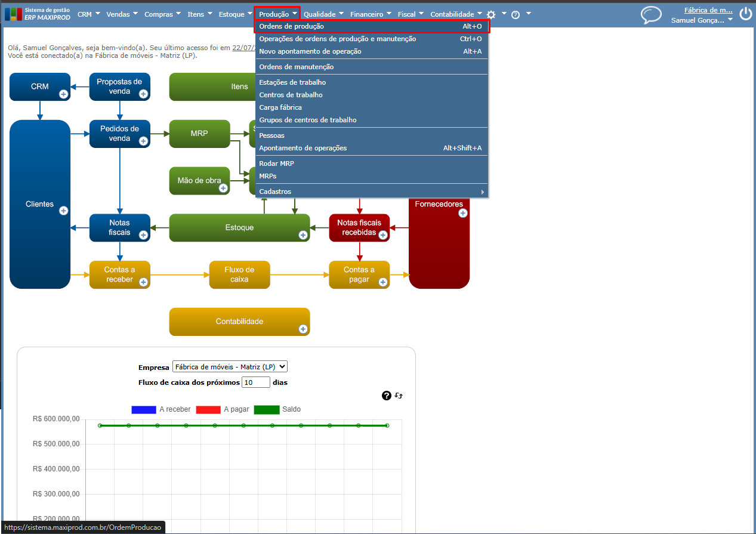Viewport: 756px width, 534px height.
Task: Click the Fluxo de caixa block
Action: (x=240, y=274)
